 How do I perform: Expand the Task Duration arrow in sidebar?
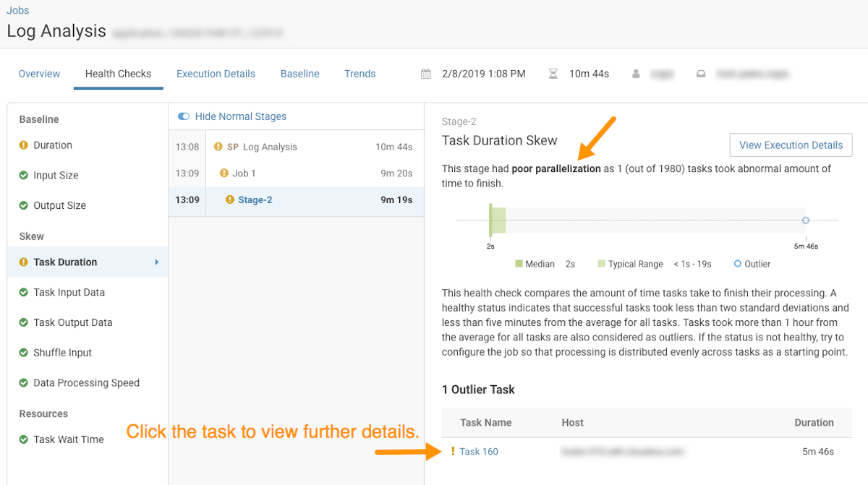[157, 262]
